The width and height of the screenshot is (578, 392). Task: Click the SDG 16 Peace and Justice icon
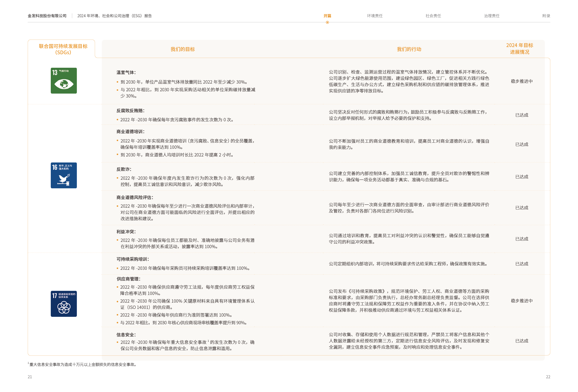pos(64,175)
